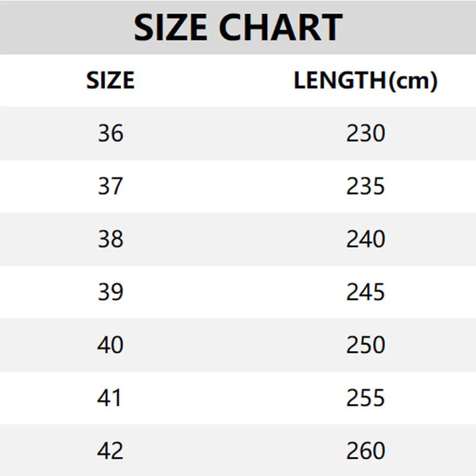Select the 260 length cell
The height and width of the screenshot is (476, 476).
tap(365, 450)
